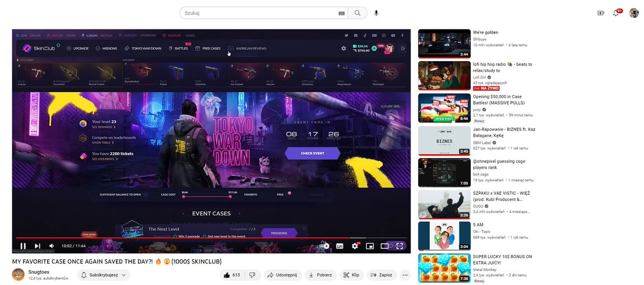Expand the Subskrybujesz subscription dropdown
644x285 pixels.
[x=104, y=275]
